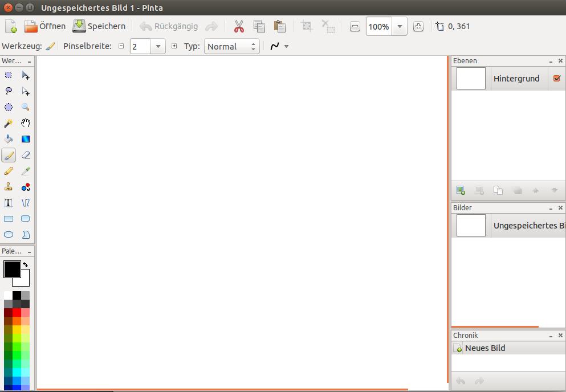Screen dimensions: 566x392
Task: Select the Magic Wand tool
Action: pos(9,123)
